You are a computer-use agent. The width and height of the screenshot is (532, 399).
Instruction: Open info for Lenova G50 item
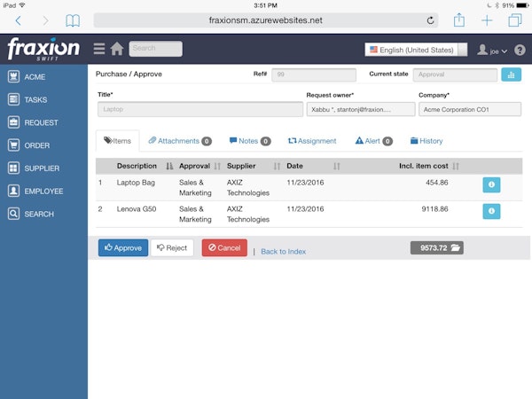pyautogui.click(x=491, y=211)
